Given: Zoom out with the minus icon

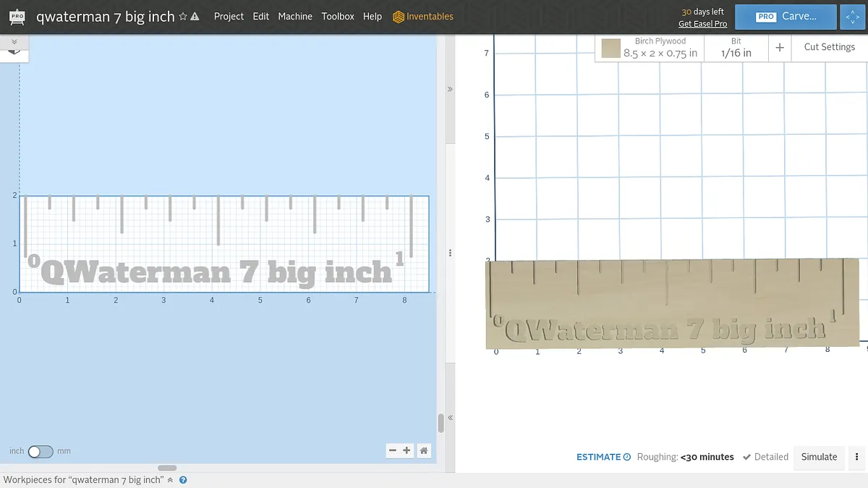Looking at the screenshot, I should (393, 450).
